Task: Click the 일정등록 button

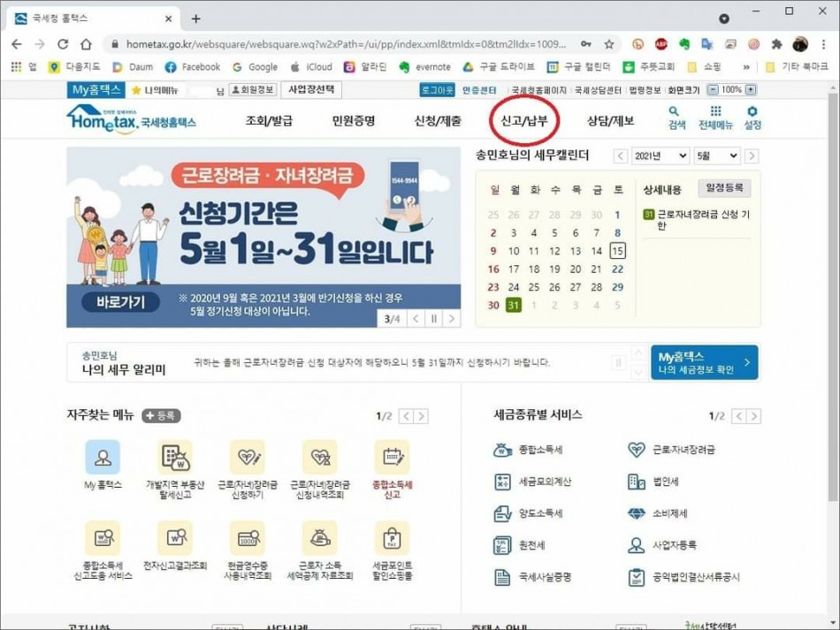Action: [x=724, y=187]
